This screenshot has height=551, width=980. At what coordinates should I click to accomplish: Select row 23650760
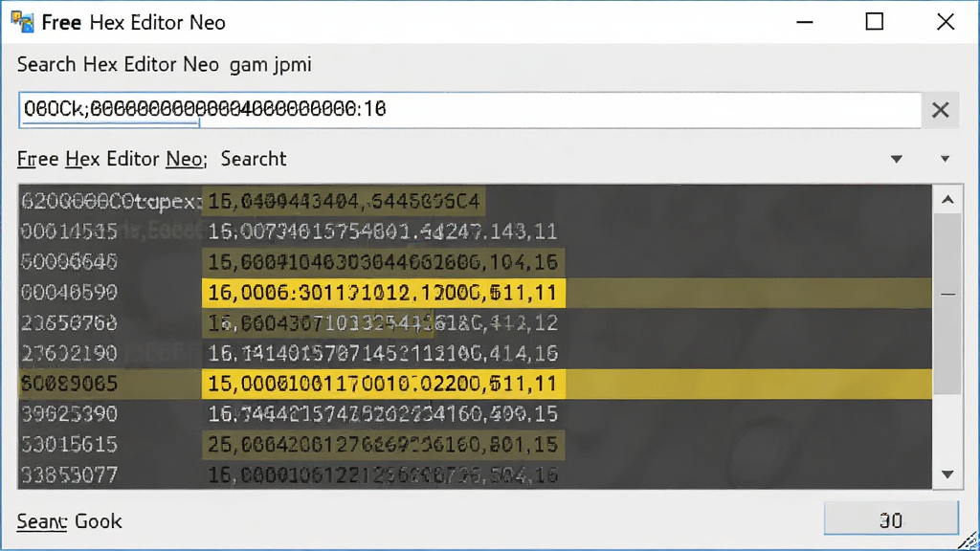pos(475,323)
